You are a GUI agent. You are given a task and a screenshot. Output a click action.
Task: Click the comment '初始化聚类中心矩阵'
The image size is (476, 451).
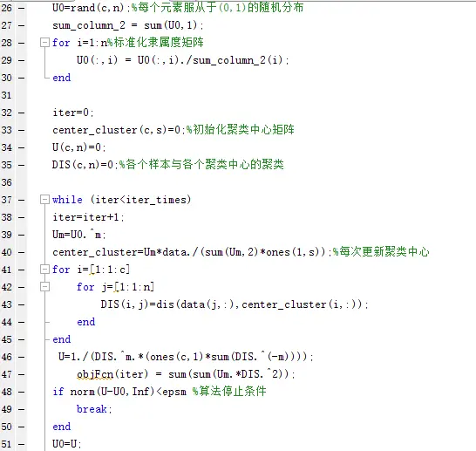(x=243, y=130)
